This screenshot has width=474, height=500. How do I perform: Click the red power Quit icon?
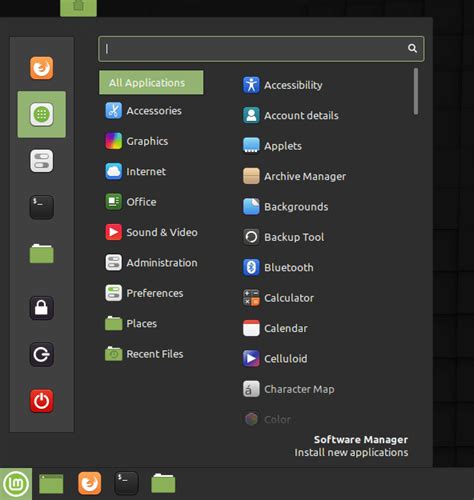coord(41,401)
